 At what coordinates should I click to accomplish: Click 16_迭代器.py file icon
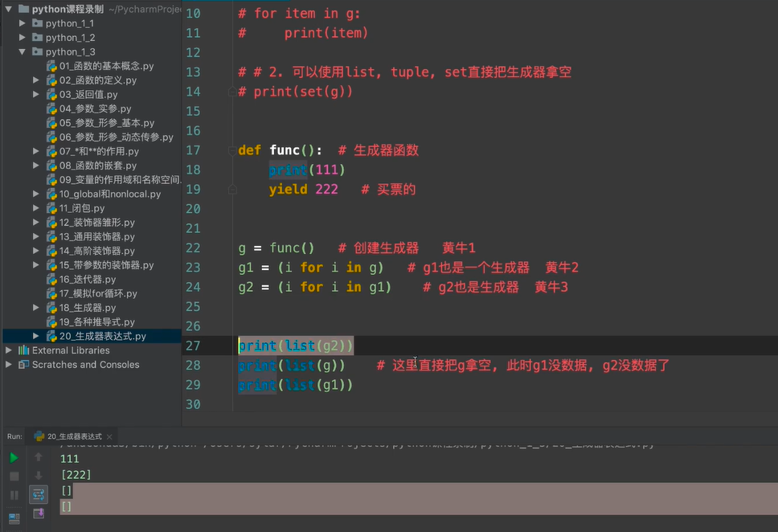51,280
